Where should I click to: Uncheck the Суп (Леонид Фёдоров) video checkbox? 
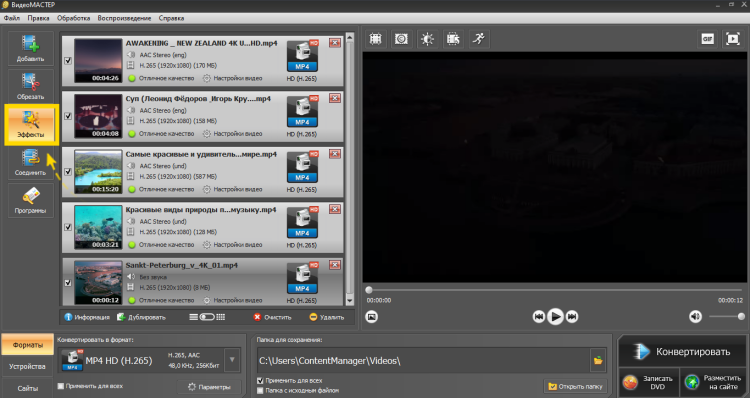(68, 116)
